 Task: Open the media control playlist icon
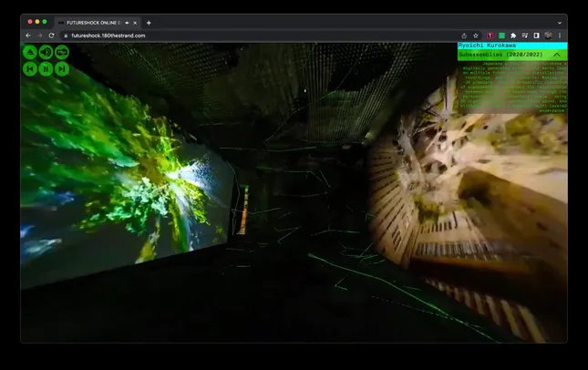525,36
